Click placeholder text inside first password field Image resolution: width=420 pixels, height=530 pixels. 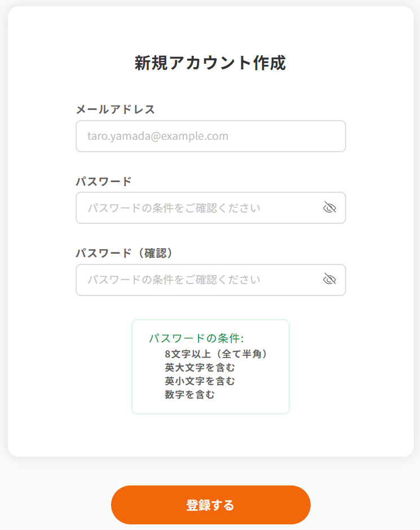click(174, 208)
